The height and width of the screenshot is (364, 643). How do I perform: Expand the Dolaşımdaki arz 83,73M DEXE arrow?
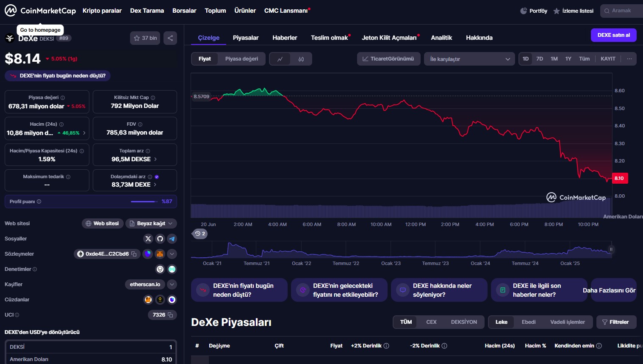(x=155, y=185)
